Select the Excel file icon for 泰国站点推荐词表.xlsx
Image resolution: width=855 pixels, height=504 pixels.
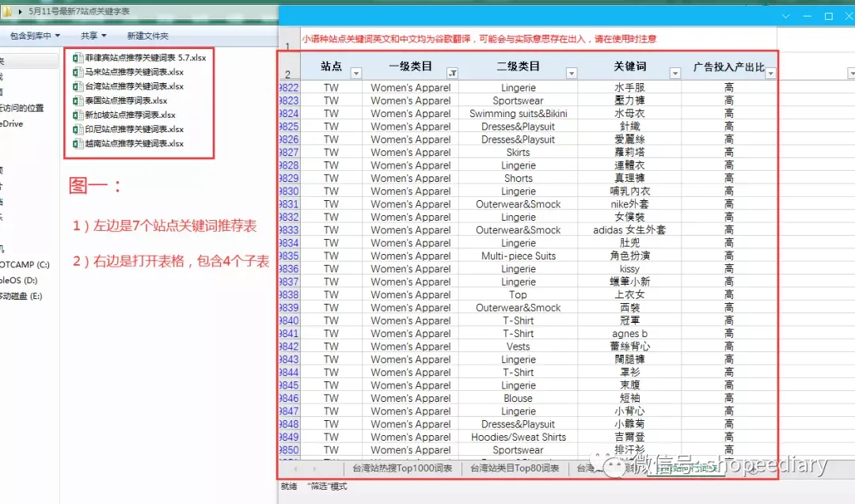click(x=78, y=100)
